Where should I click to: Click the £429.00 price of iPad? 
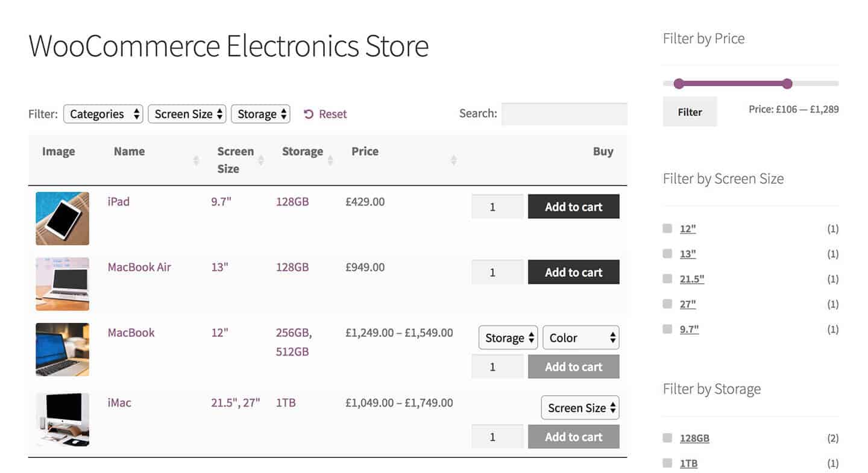click(365, 201)
